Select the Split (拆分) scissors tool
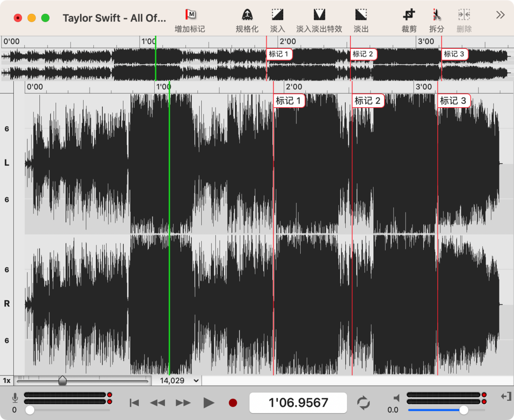 (x=436, y=15)
